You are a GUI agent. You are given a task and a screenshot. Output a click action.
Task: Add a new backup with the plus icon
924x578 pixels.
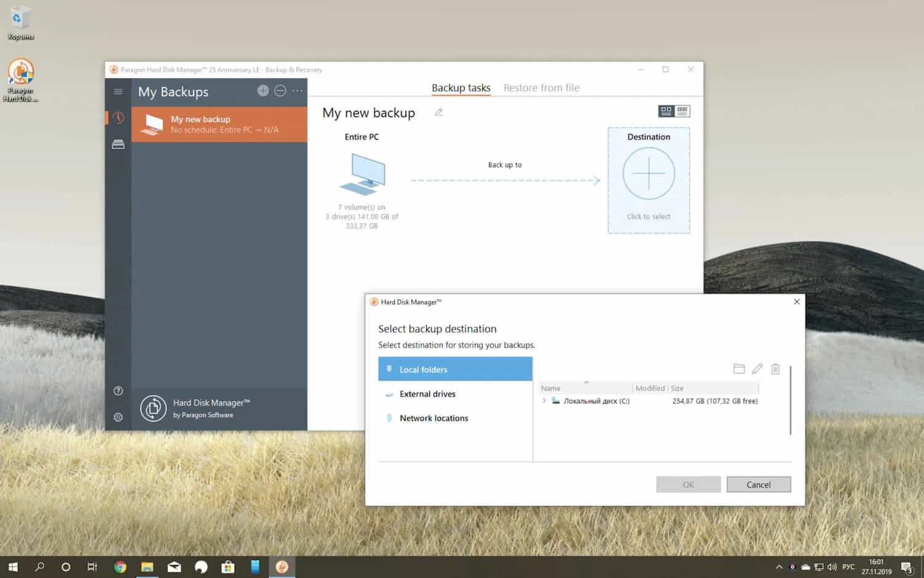[263, 91]
